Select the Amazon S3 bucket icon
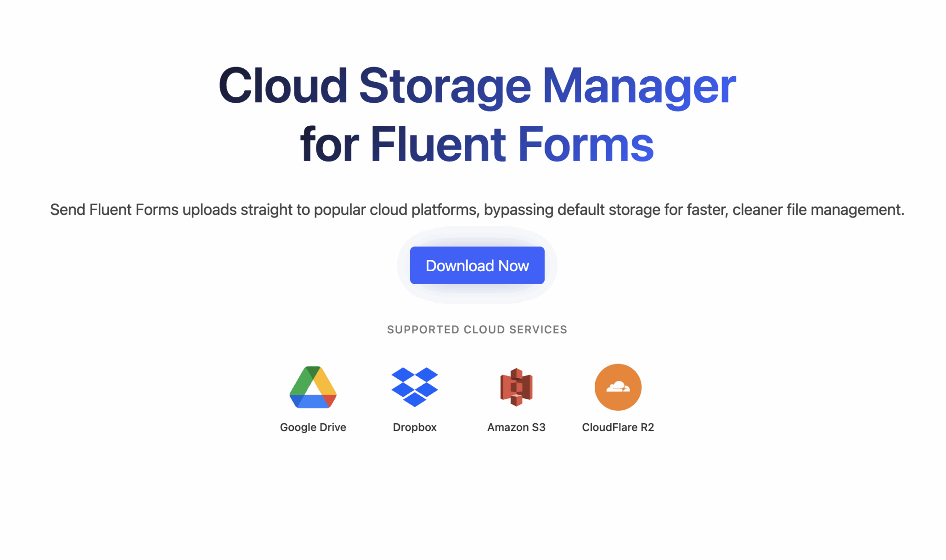946x560 pixels. [516, 387]
